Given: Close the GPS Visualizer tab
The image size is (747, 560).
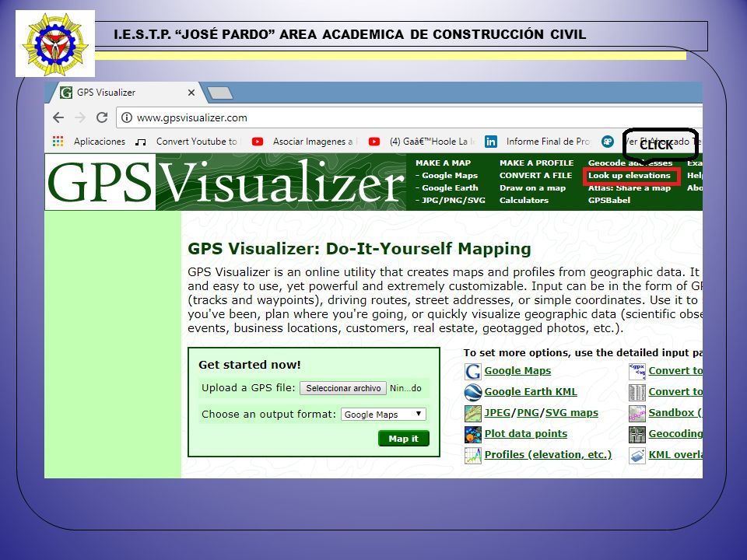Looking at the screenshot, I should click(x=191, y=93).
